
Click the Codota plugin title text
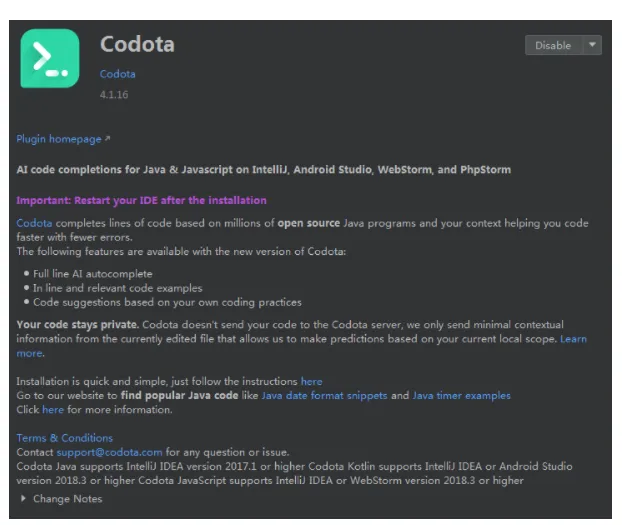(137, 44)
